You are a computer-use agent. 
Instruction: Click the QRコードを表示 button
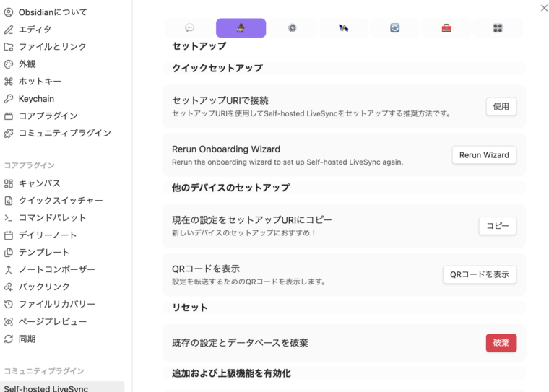pos(480,275)
